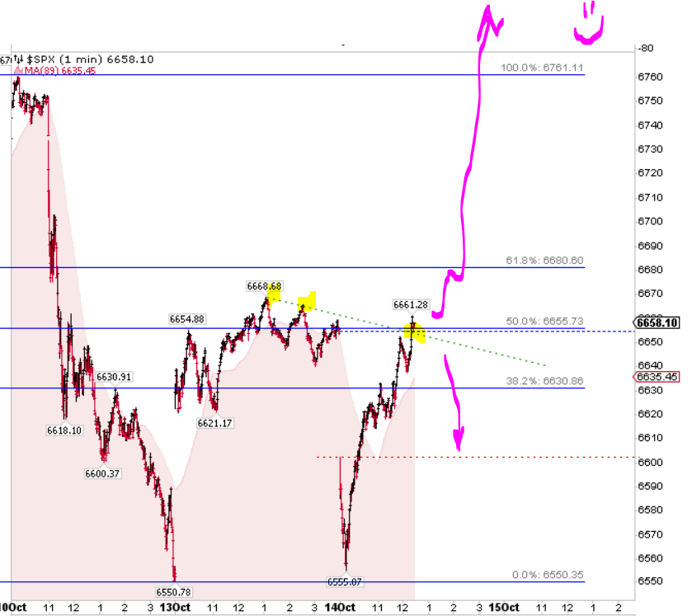Viewport: 692px width, 616px height.
Task: Click 6620 on the price axis
Action: [x=650, y=414]
